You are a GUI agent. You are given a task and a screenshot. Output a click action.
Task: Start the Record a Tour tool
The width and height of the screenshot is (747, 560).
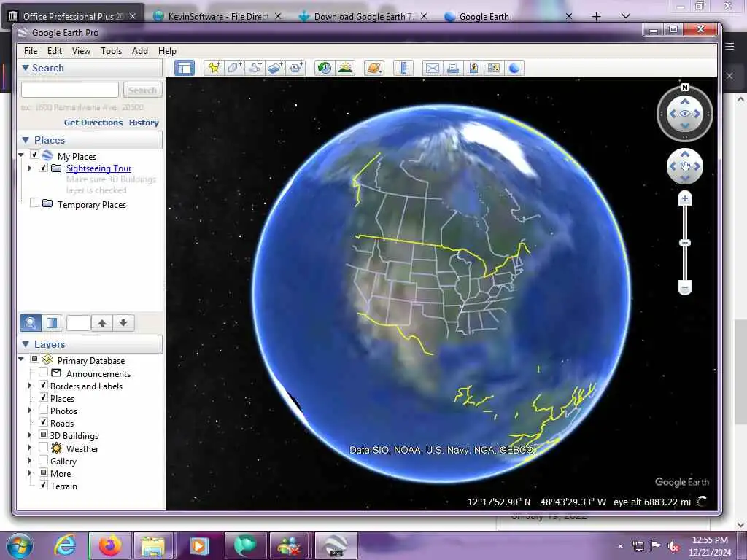(x=296, y=68)
